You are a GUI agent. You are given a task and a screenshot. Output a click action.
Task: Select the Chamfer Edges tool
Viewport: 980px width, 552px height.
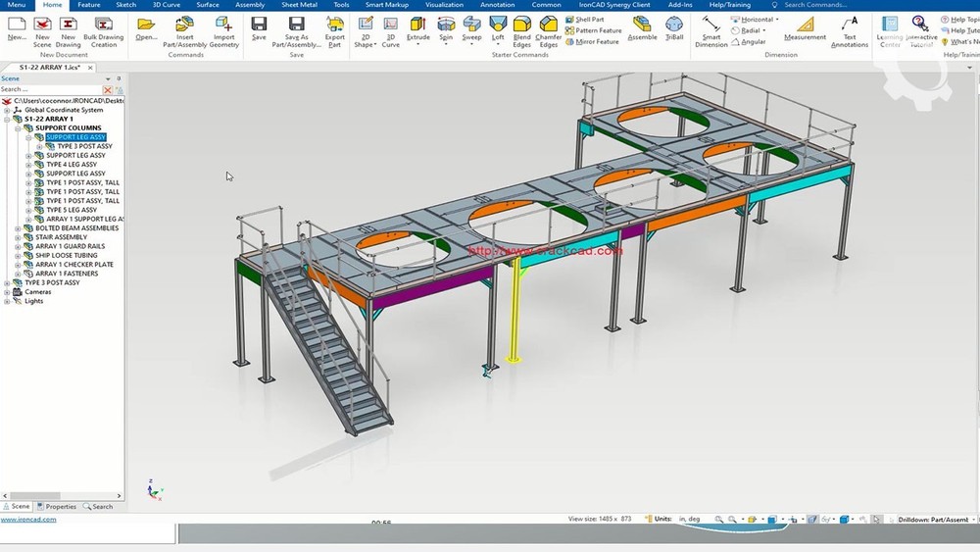(x=548, y=32)
